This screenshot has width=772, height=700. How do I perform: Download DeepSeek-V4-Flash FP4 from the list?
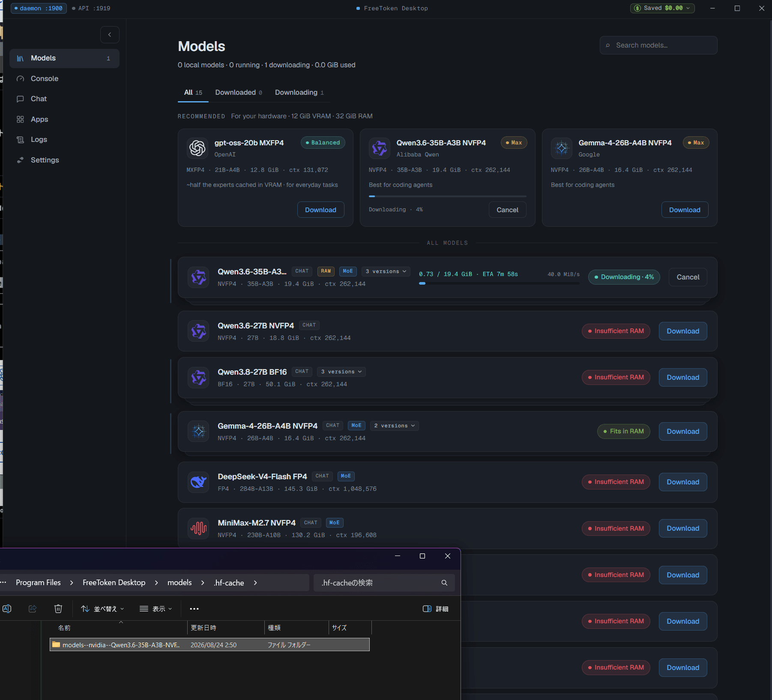tap(683, 482)
